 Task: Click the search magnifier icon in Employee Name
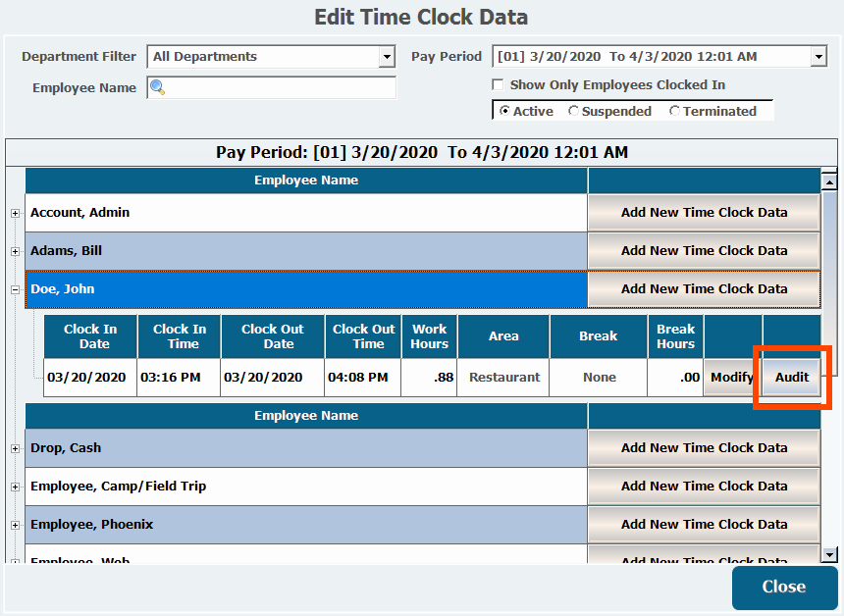coord(157,88)
